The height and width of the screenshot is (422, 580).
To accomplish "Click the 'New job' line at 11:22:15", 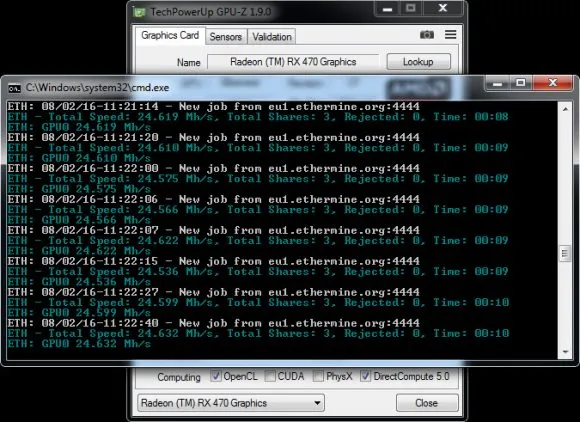I will [x=213, y=261].
